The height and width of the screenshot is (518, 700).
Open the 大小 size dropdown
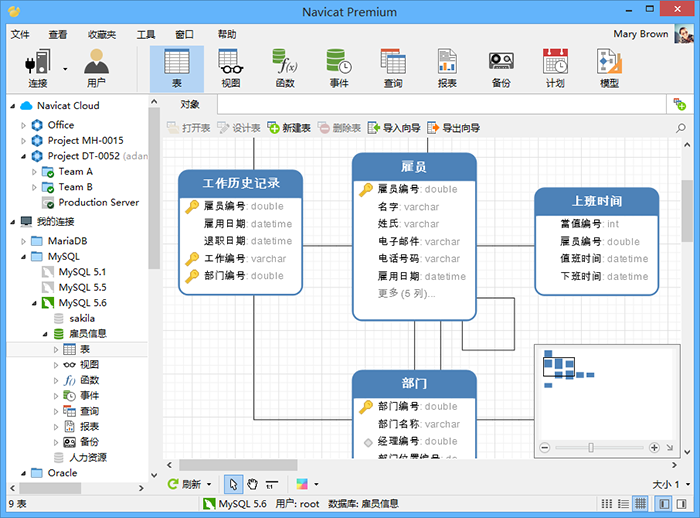coord(671,485)
